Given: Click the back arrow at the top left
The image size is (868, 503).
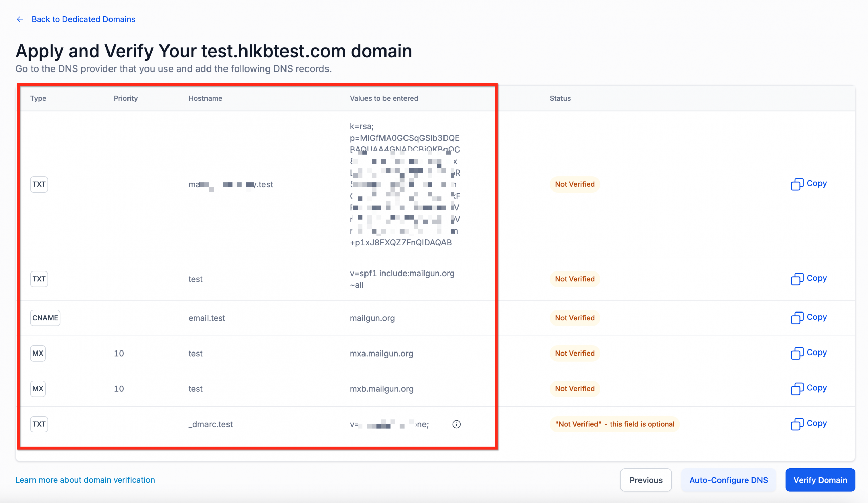Looking at the screenshot, I should tap(20, 19).
